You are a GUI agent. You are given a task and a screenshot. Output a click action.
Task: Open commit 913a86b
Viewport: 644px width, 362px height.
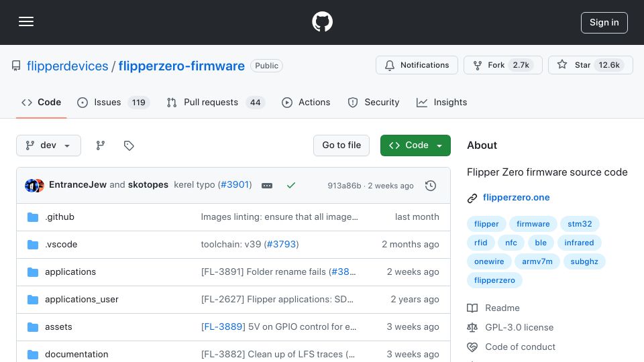click(344, 186)
